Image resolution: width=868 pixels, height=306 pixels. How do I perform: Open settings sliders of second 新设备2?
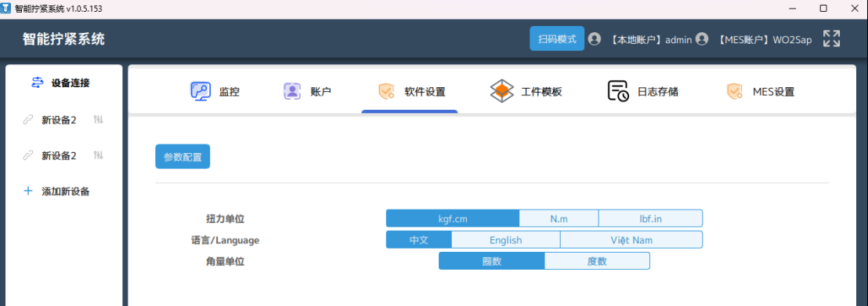click(x=99, y=156)
